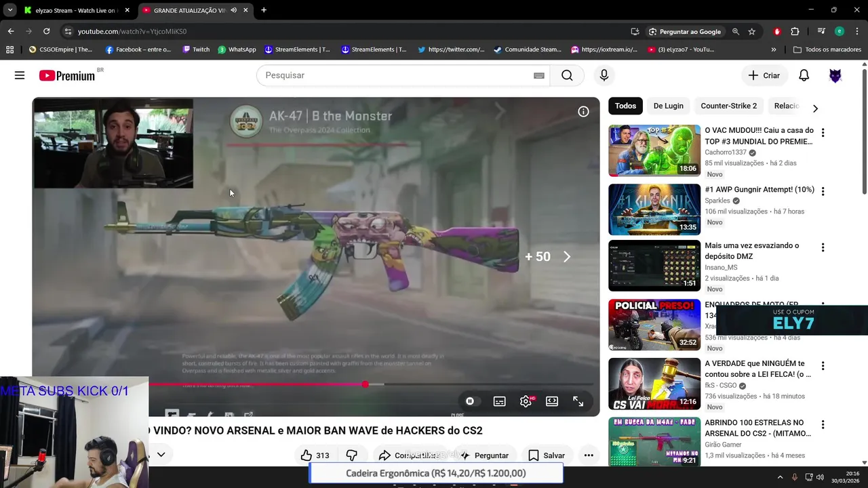The width and height of the screenshot is (868, 488).
Task: Show video info card icon
Action: click(x=583, y=112)
